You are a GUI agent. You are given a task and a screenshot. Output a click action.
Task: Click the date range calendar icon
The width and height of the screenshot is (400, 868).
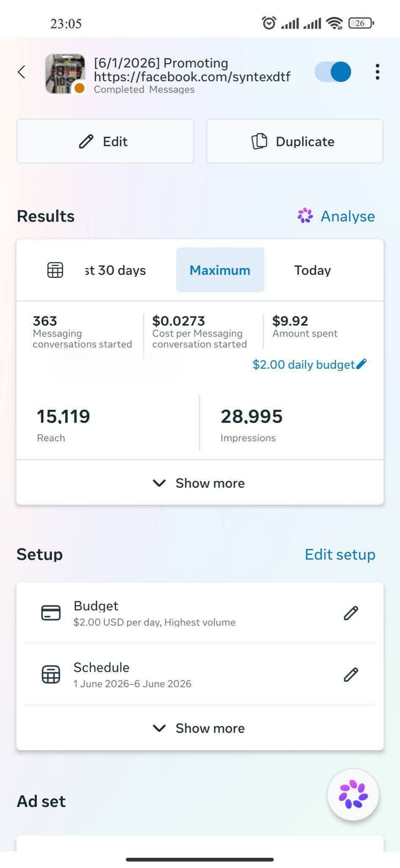click(x=55, y=270)
